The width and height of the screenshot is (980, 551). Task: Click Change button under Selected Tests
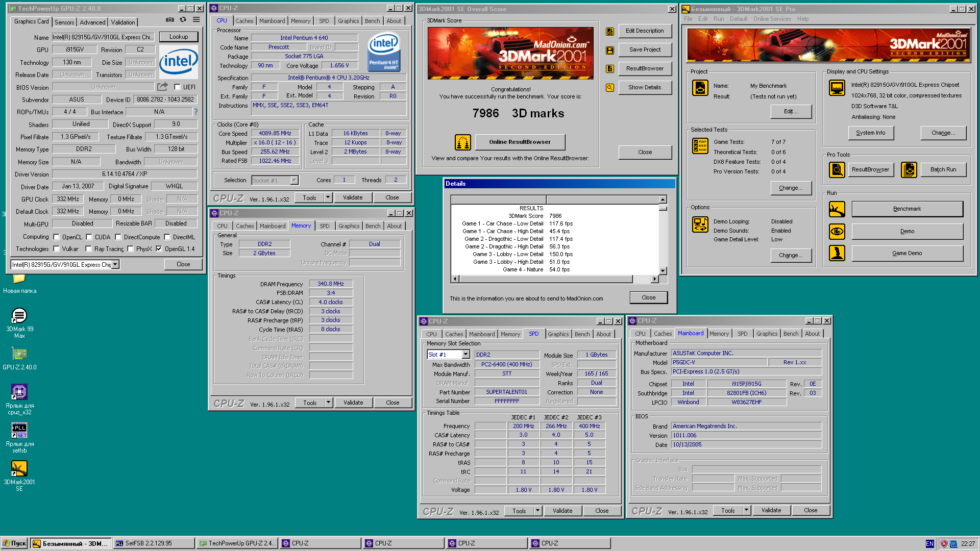(x=791, y=188)
